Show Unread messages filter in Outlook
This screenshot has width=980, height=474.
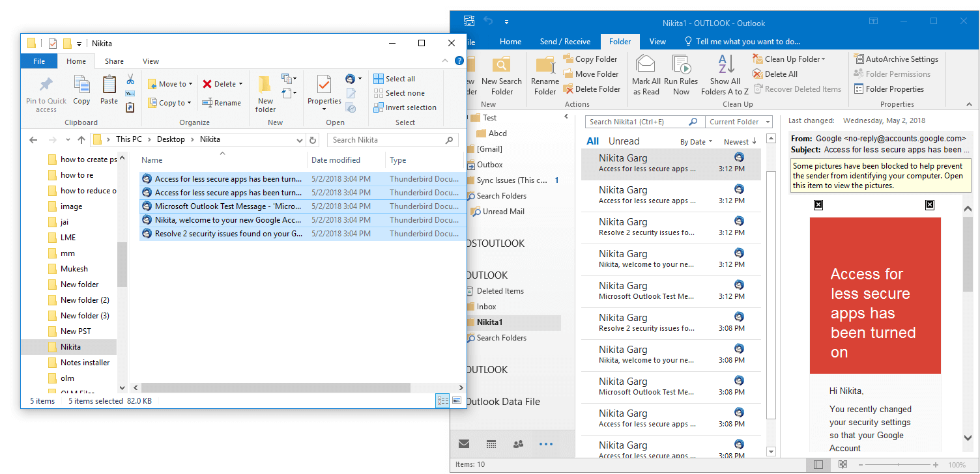(624, 141)
